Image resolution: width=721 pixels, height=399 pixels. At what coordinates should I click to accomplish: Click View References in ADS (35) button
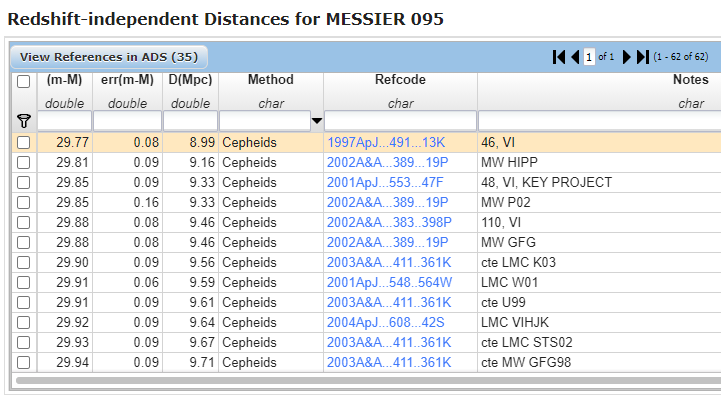tap(109, 57)
